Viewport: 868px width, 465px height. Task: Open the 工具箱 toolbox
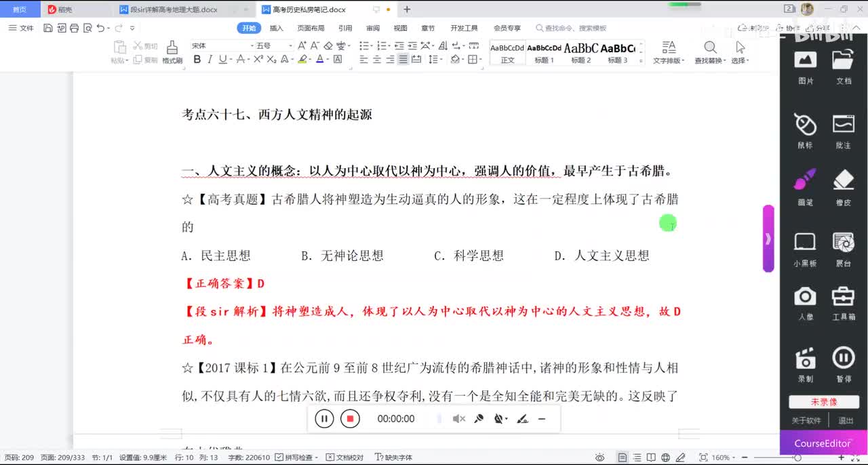pyautogui.click(x=844, y=303)
